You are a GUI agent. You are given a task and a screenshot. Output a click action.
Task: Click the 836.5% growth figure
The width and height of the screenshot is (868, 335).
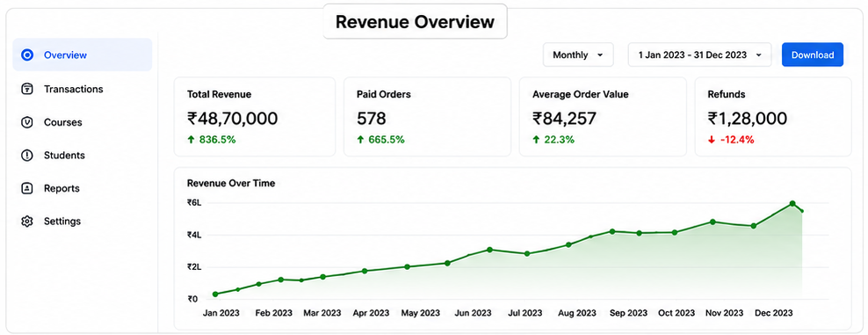pos(217,140)
